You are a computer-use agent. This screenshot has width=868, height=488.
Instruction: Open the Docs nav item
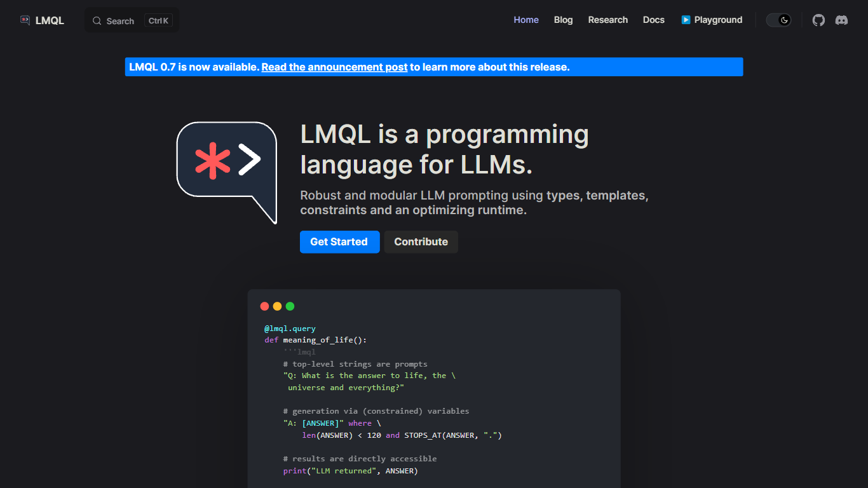click(x=654, y=20)
